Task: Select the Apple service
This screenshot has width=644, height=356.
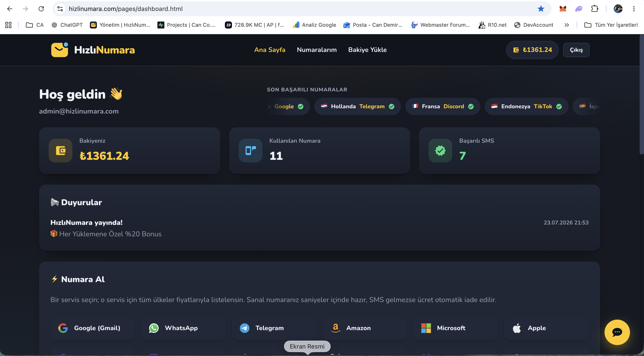Action: 546,328
